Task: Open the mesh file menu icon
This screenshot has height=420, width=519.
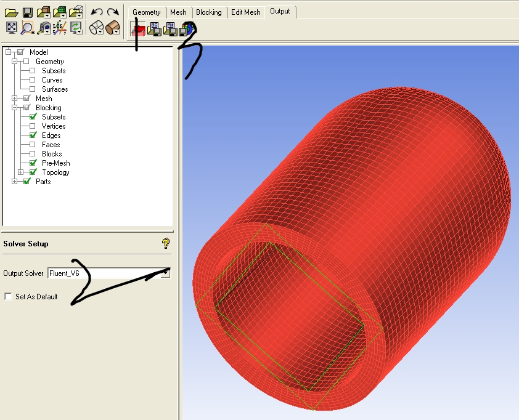Action: tap(60, 12)
